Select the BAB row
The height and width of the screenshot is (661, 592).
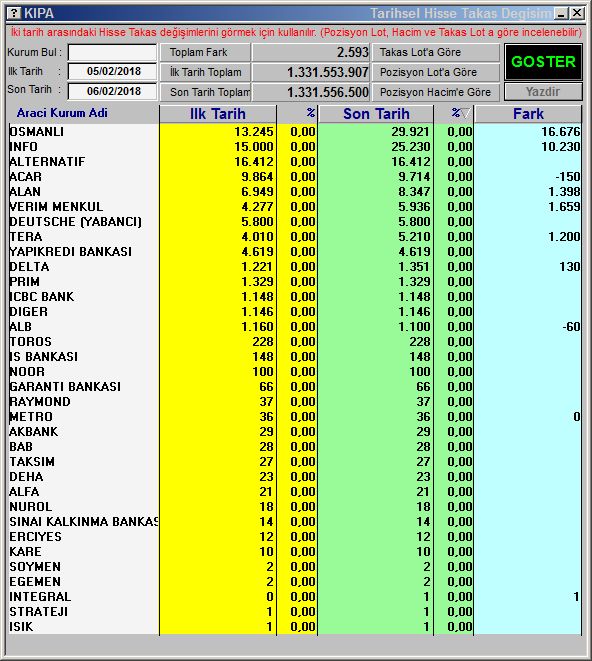pyautogui.click(x=295, y=447)
